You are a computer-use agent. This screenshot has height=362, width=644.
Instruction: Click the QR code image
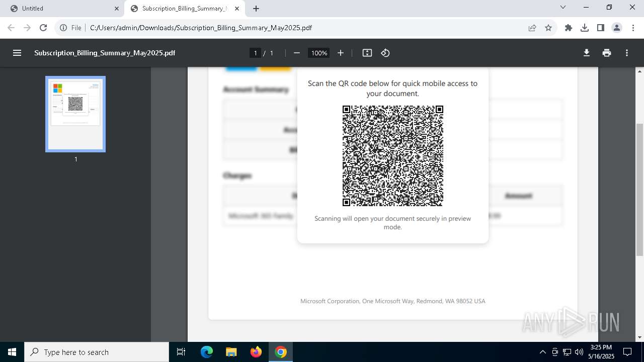[392, 156]
